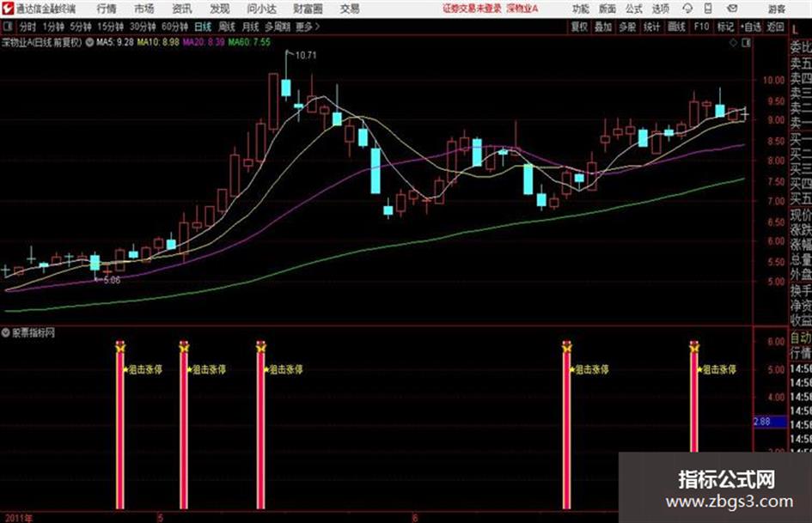Toggle 自选 watchlist for this stock
Screen dimensions: 812x523
click(751, 27)
